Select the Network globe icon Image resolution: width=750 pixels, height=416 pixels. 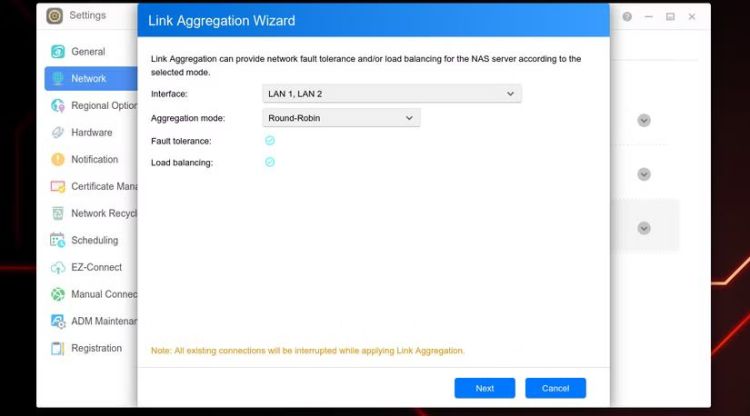[58, 78]
